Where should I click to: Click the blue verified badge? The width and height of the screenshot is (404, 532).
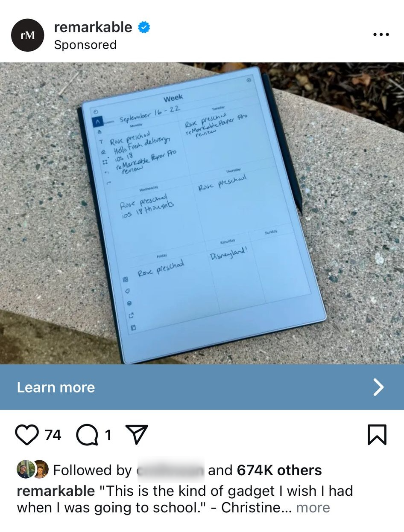click(x=144, y=28)
